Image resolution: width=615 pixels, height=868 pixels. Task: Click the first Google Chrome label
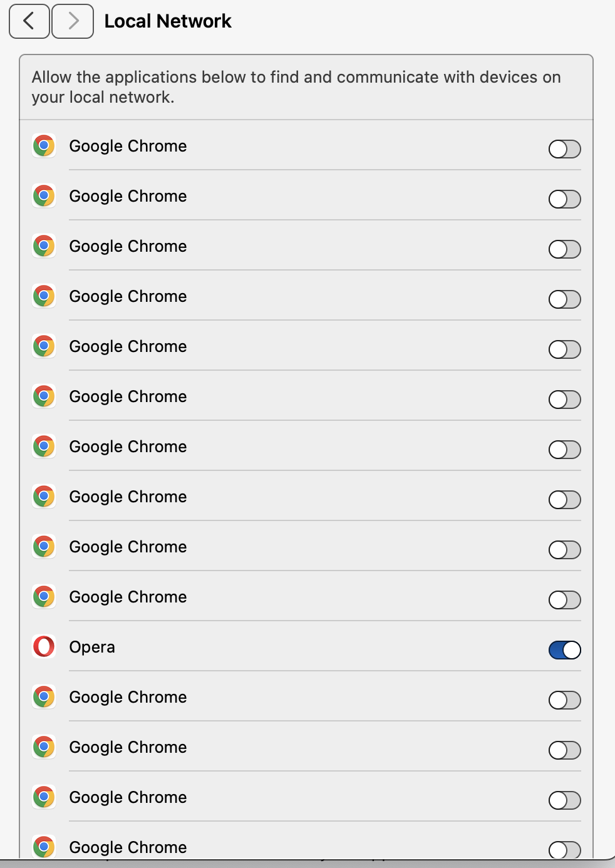pos(128,146)
